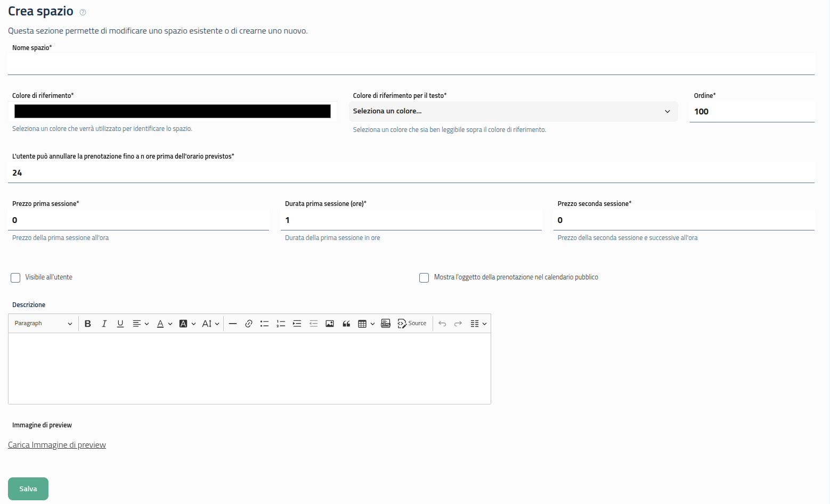
Task: Apply italic formatting in the editor toolbar
Action: (x=104, y=324)
